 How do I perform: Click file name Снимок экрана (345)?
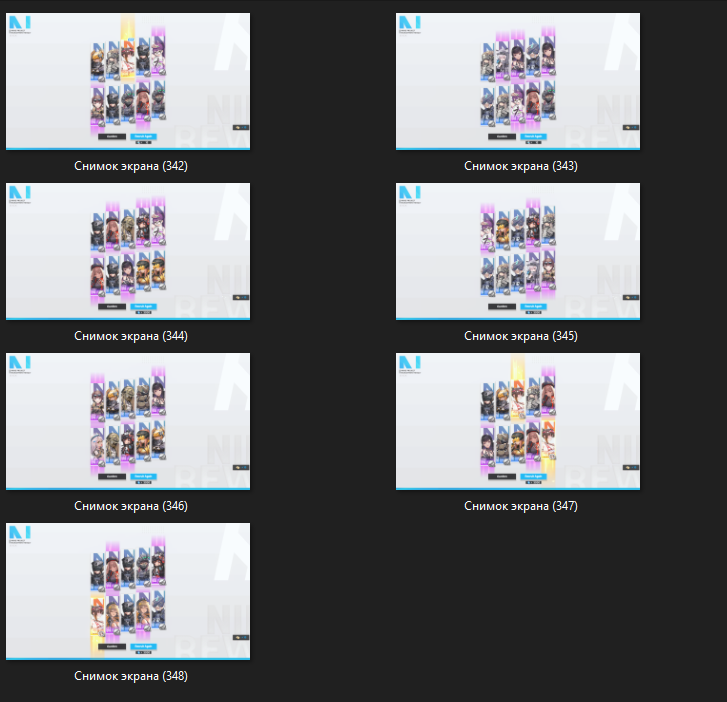click(x=521, y=336)
